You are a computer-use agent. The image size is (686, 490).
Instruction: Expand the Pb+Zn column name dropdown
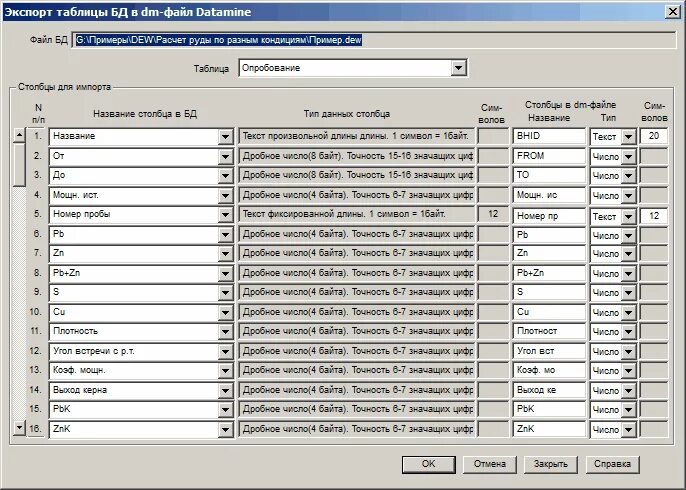(225, 274)
